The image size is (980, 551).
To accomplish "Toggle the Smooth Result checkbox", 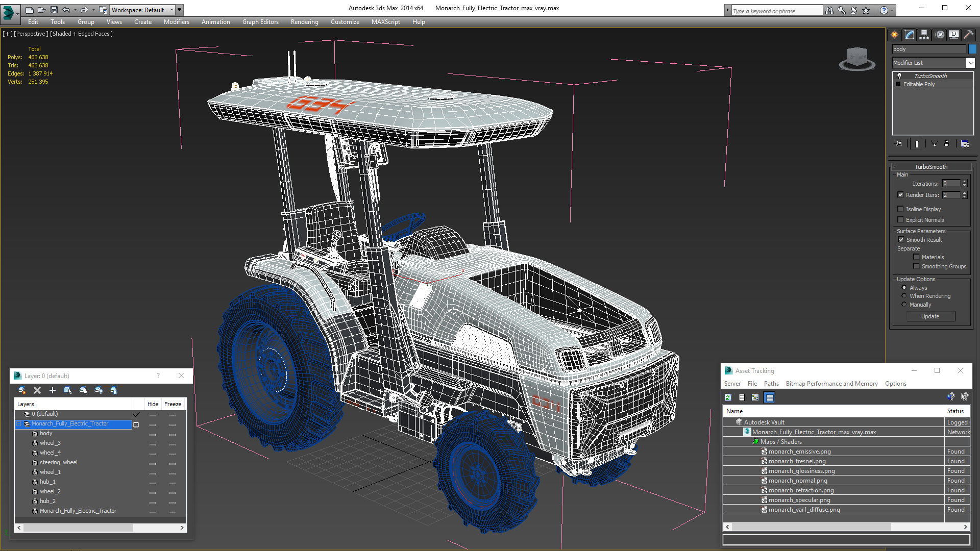I will pyautogui.click(x=901, y=240).
